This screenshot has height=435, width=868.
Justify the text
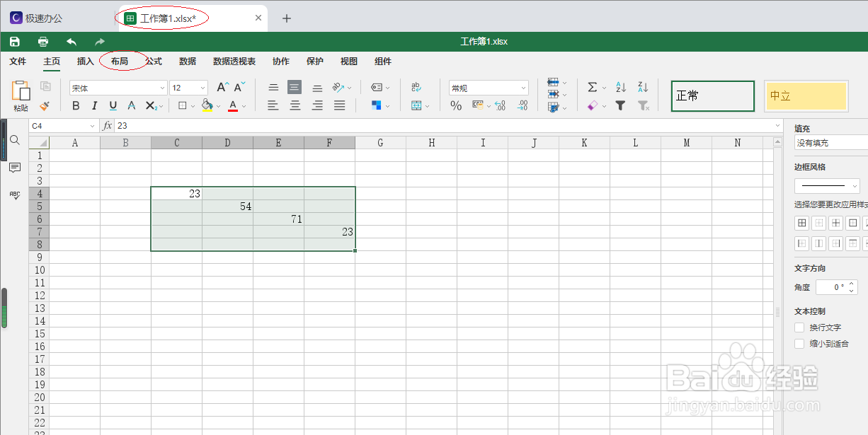tap(339, 105)
